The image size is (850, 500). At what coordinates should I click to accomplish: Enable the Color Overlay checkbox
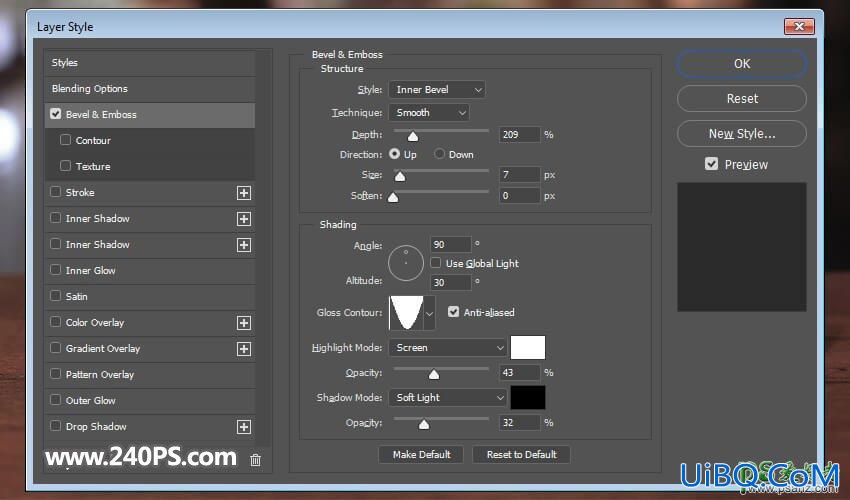click(55, 322)
